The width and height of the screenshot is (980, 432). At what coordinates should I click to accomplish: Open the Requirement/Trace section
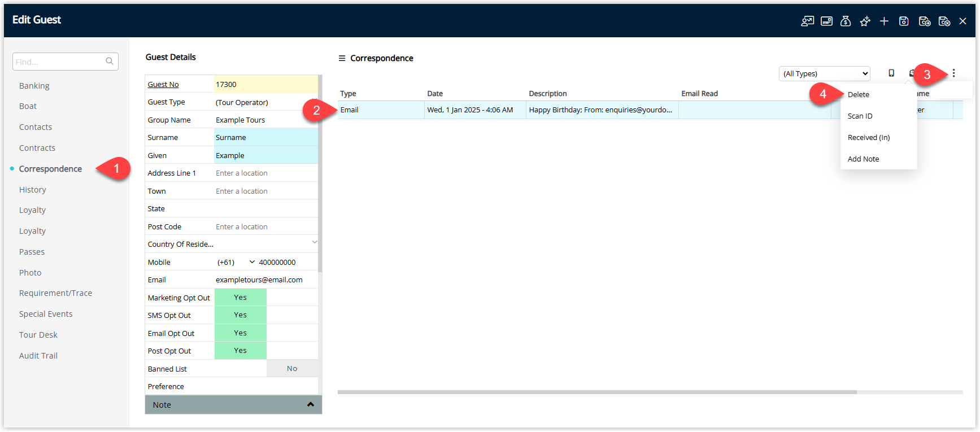(x=55, y=293)
